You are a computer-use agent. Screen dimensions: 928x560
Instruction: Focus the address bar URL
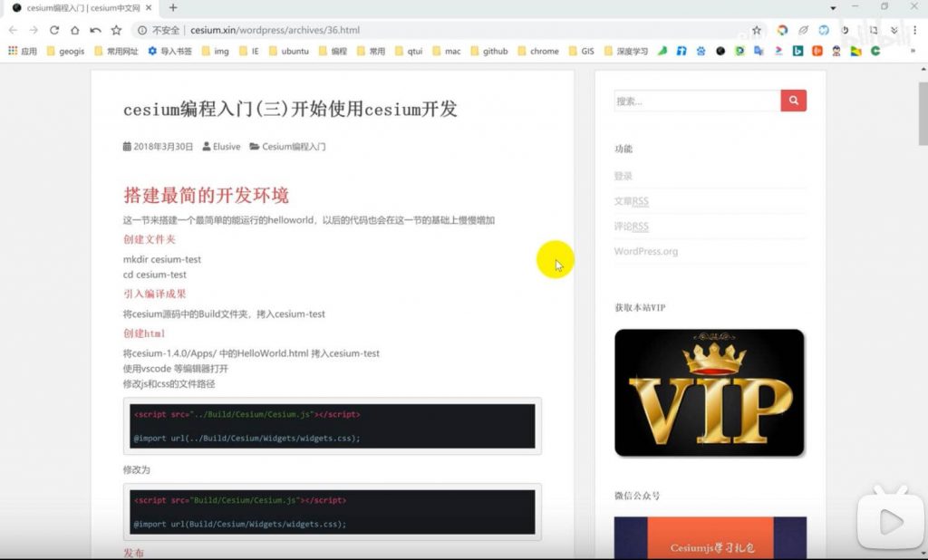point(275,30)
